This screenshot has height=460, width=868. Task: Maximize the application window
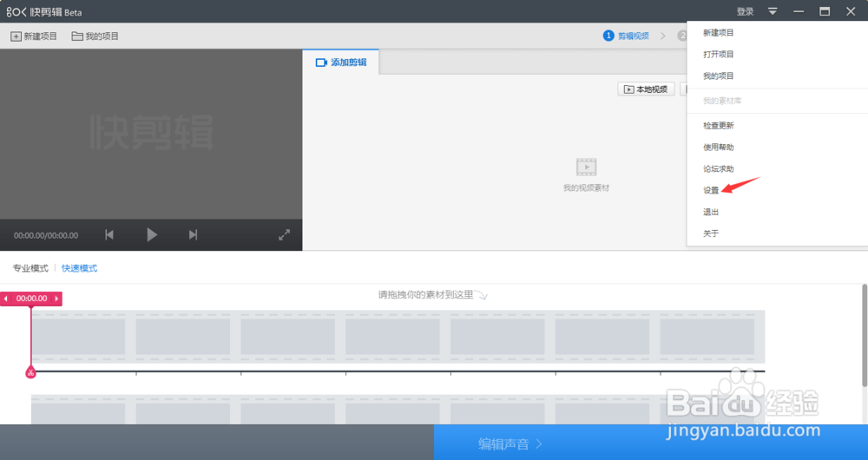pos(825,11)
